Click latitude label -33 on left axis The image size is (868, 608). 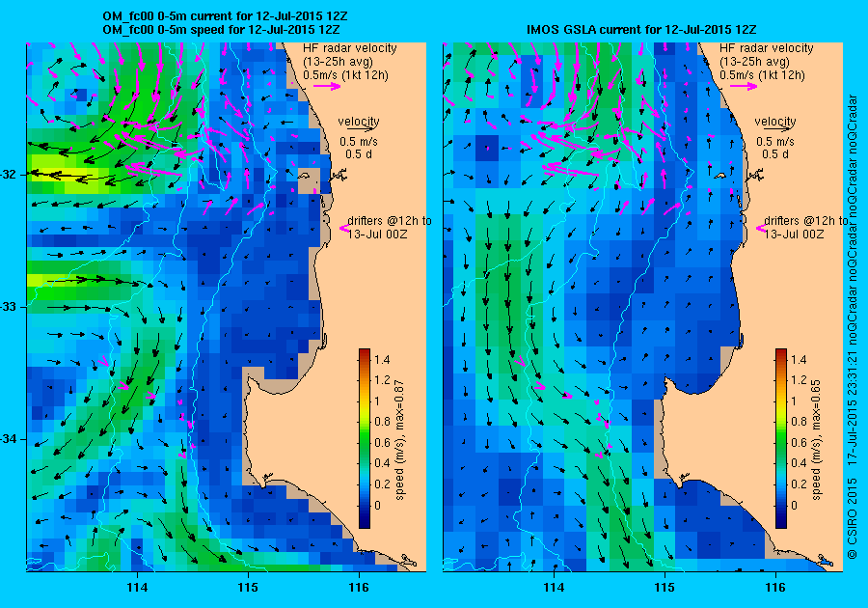coord(11,307)
